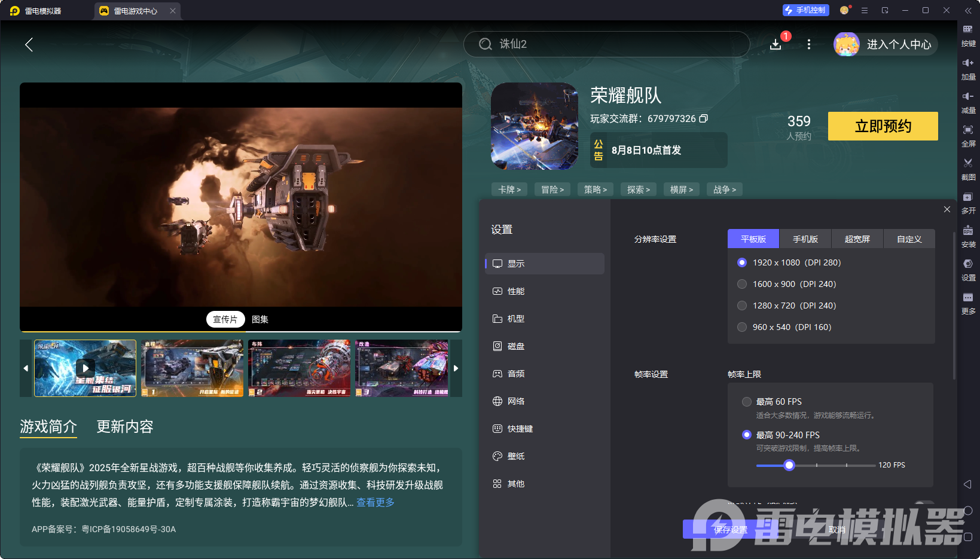Open the 音频 audio settings section
This screenshot has height=559, width=980.
tap(516, 374)
